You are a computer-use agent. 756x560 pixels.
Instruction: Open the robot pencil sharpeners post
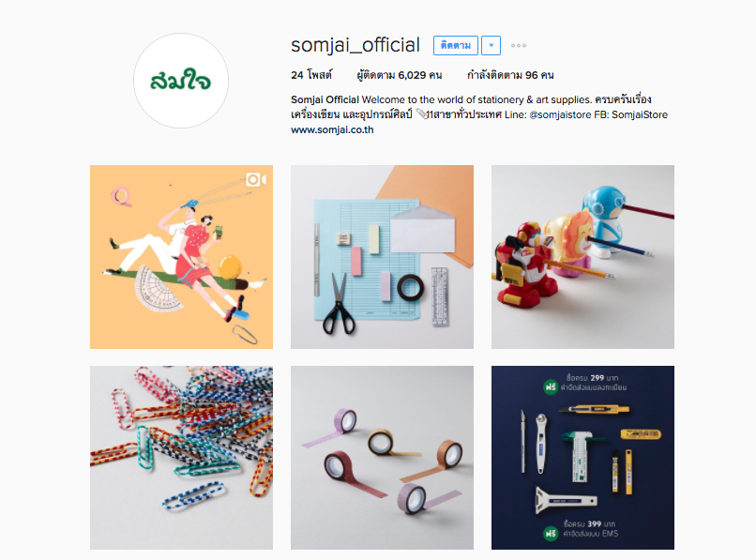pos(582,257)
